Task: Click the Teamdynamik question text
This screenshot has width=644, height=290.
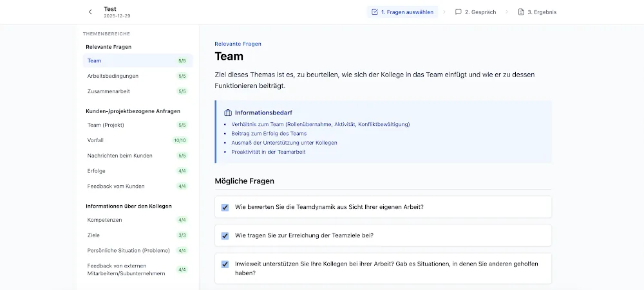Action: pos(329,207)
